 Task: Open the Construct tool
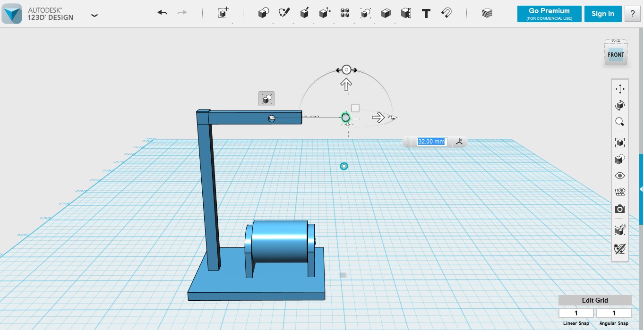(x=305, y=13)
